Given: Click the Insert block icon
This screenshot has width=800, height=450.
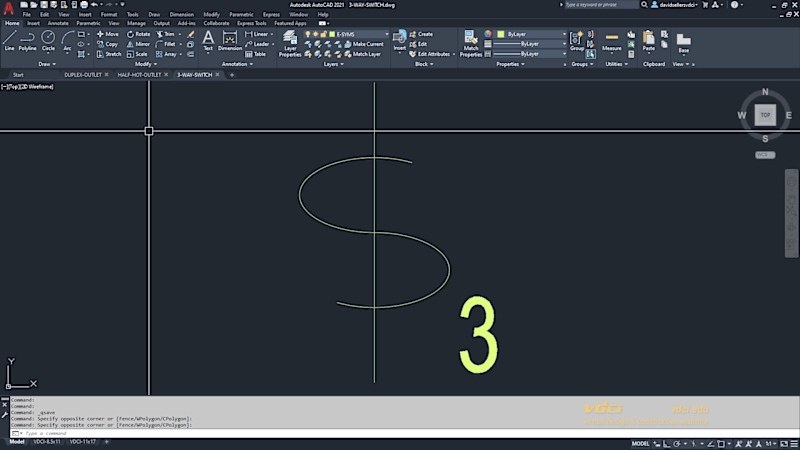Looking at the screenshot, I should coord(399,42).
